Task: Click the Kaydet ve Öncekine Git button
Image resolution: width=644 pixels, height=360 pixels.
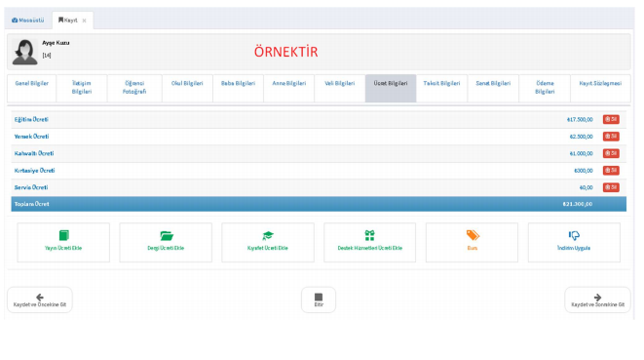Action: 40,300
